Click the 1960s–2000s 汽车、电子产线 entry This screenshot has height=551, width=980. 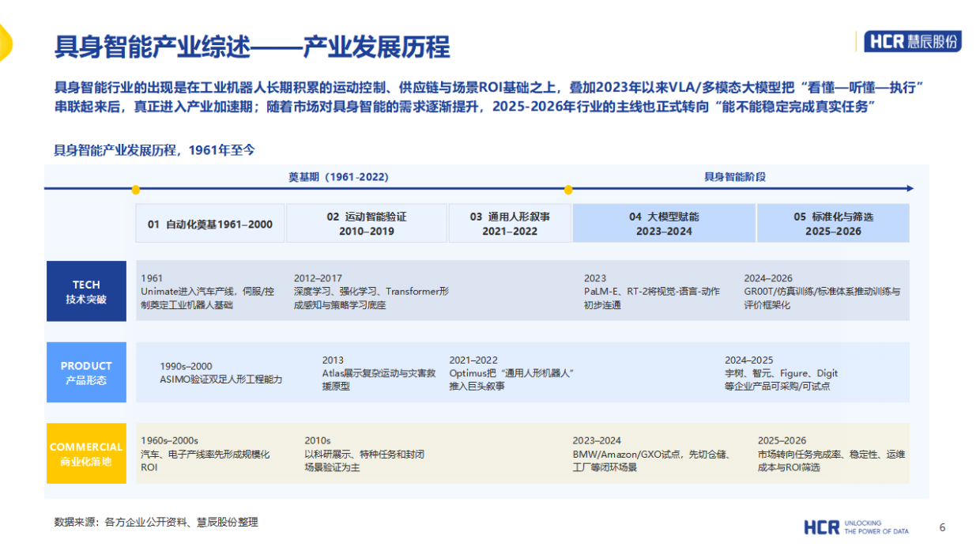205,454
